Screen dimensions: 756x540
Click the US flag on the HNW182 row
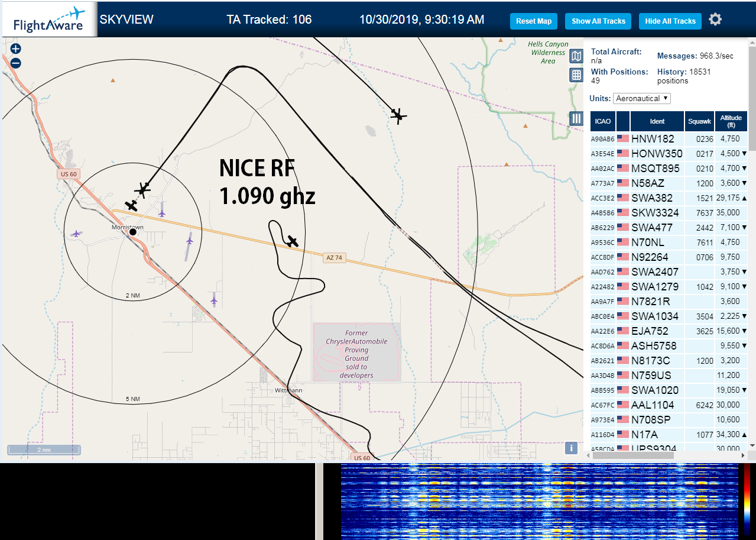click(623, 138)
